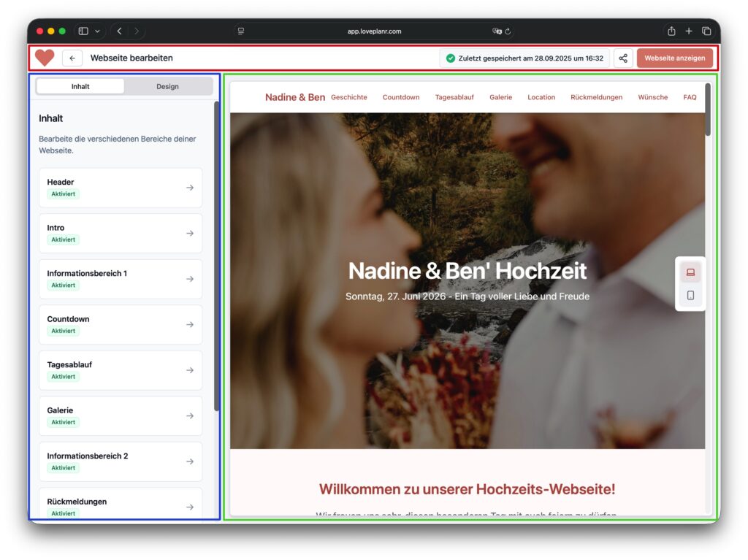Click the back arrow button
Screen dimensions: 748x560
(x=72, y=58)
